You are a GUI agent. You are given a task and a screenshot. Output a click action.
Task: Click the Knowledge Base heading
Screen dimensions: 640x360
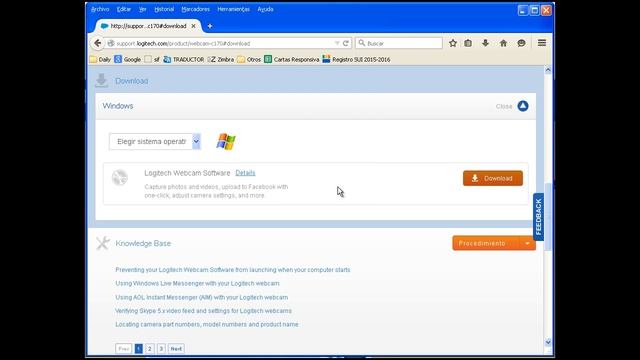[143, 243]
